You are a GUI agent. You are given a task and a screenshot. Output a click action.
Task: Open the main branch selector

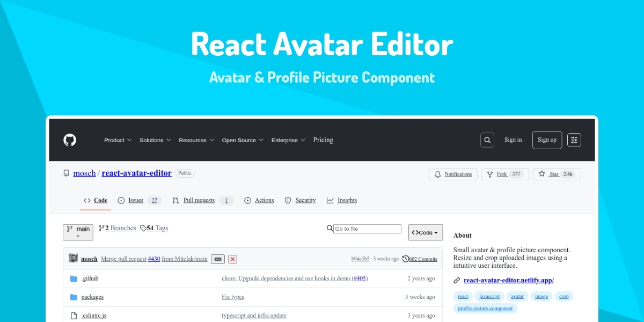pyautogui.click(x=78, y=232)
